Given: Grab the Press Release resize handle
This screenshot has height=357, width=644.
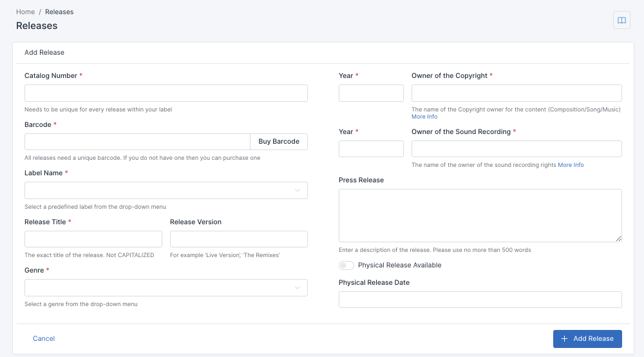Looking at the screenshot, I should 618,239.
